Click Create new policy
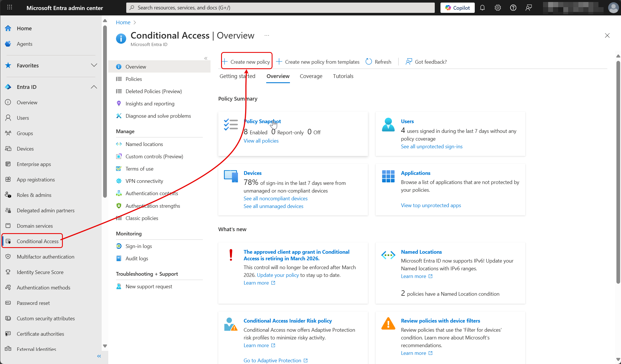Screen dimensions: 621x364 point(247,62)
